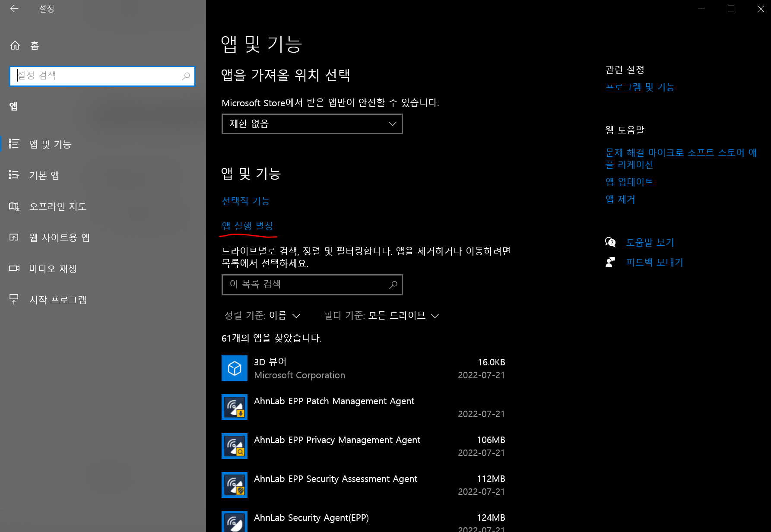
Task: Go to 웹 사이트용 앱 section
Action: coord(60,237)
